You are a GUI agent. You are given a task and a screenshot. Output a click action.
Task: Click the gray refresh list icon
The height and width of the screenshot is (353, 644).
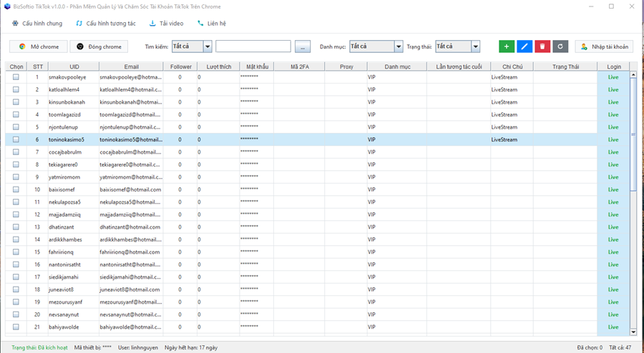pyautogui.click(x=560, y=46)
